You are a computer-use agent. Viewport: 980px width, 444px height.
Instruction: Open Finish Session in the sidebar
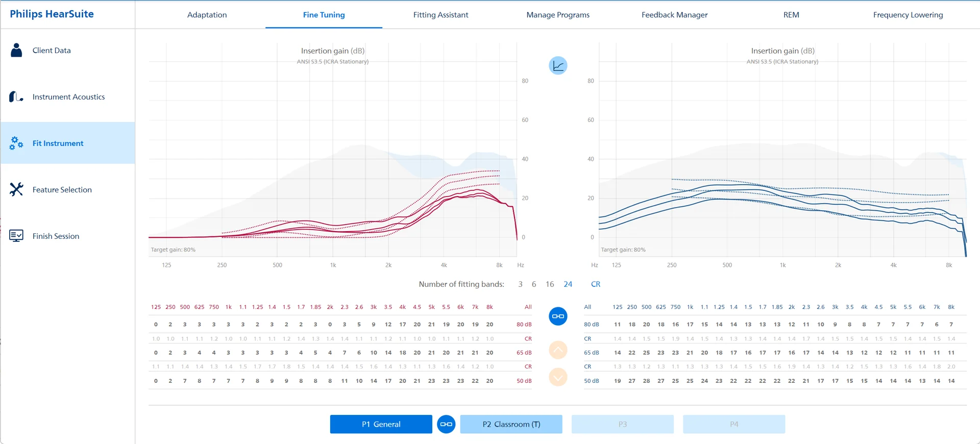click(x=68, y=236)
